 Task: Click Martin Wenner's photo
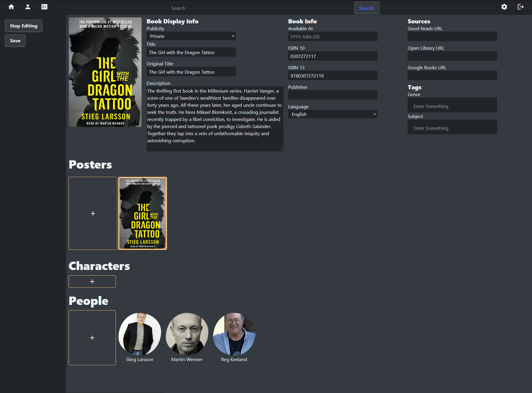[x=187, y=333]
